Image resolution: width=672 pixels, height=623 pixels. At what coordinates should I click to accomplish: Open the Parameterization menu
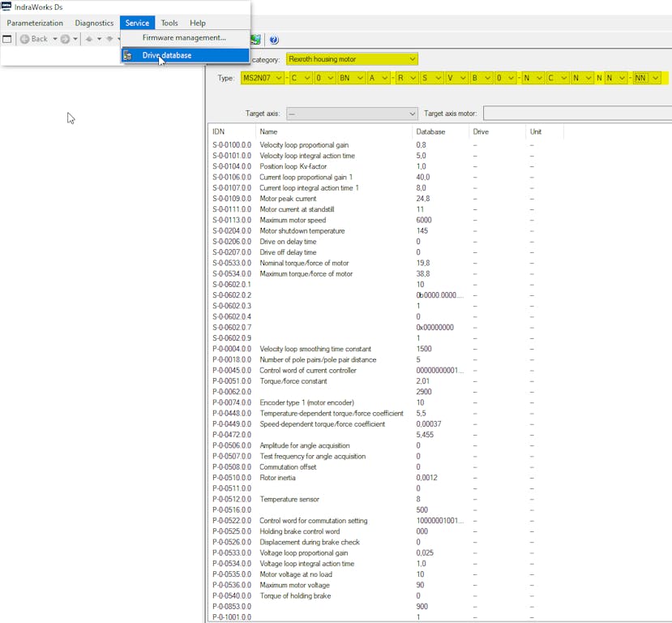pyautogui.click(x=35, y=23)
